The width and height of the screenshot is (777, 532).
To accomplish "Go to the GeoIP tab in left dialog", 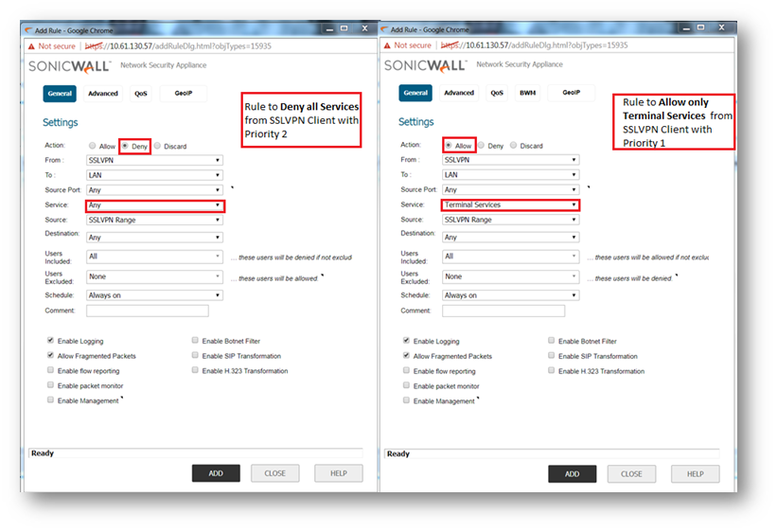I will coord(183,94).
